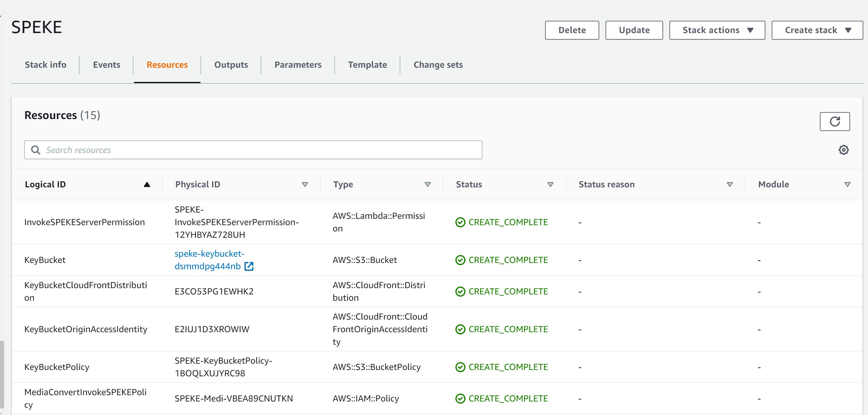Click AWS::IAM::Policy type cell

[366, 398]
